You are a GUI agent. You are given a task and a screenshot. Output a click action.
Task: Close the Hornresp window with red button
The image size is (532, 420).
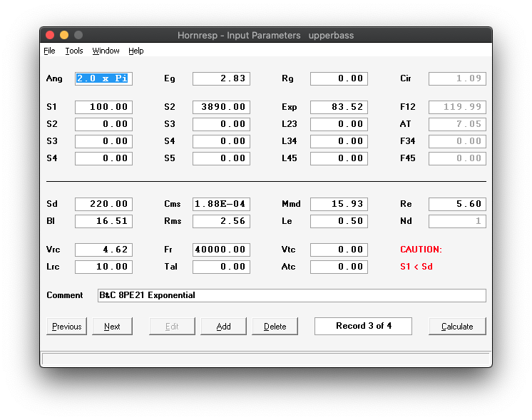(50, 35)
